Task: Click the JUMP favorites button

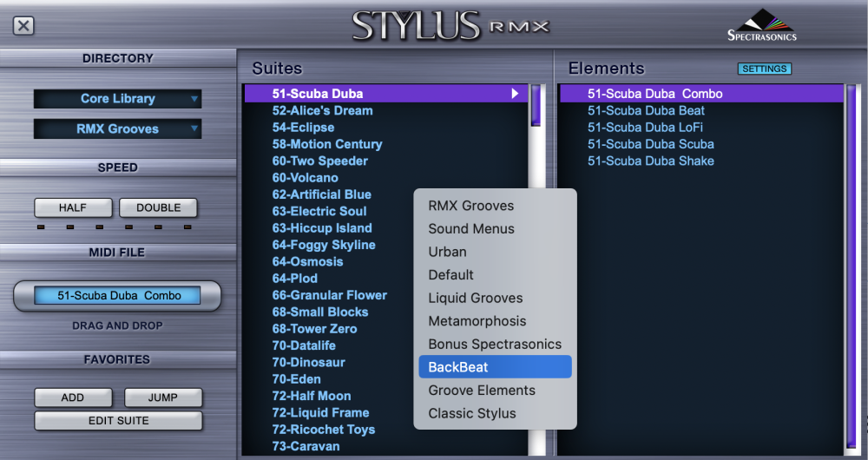Action: pos(163,398)
